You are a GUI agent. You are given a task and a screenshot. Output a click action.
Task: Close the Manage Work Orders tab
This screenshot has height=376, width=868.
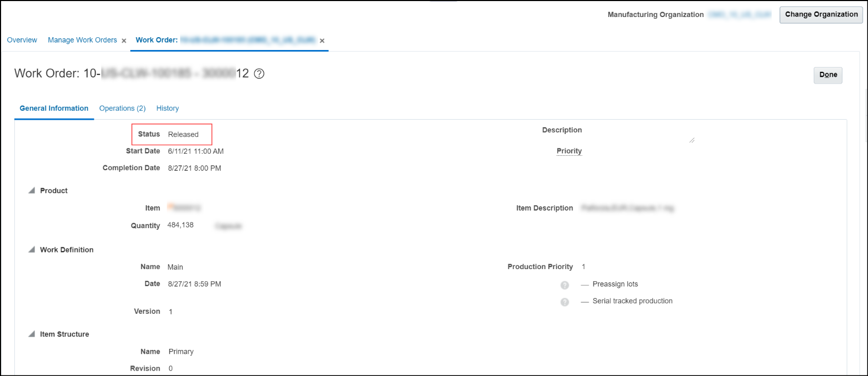point(124,40)
